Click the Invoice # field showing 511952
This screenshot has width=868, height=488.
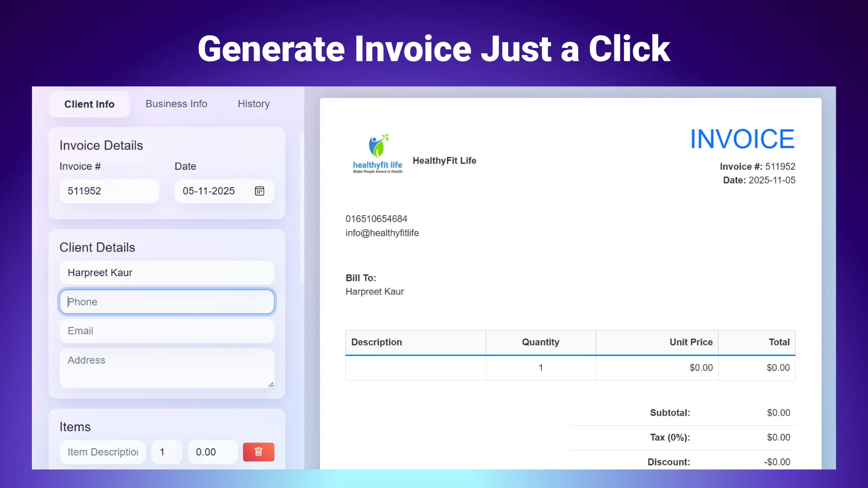click(109, 191)
